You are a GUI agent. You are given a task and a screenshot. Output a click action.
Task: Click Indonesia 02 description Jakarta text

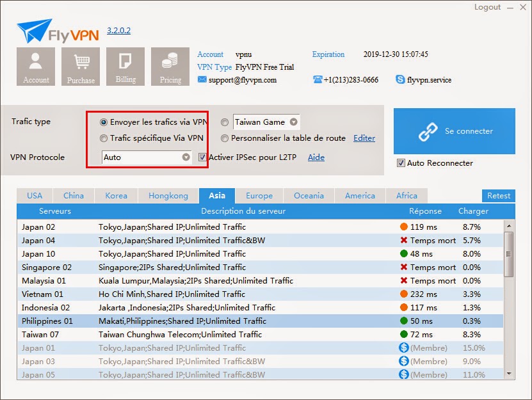click(187, 308)
